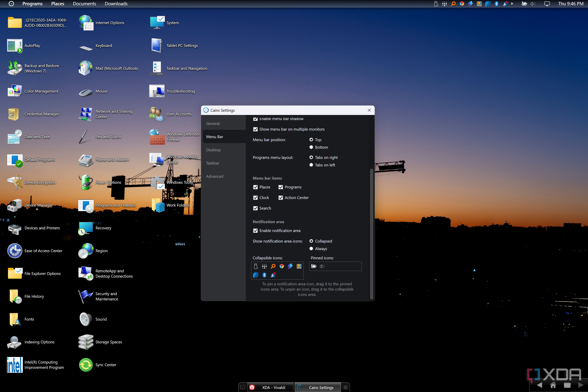Toggle the Action Center menu bar item checkbox
The width and height of the screenshot is (588, 392).
(x=281, y=198)
